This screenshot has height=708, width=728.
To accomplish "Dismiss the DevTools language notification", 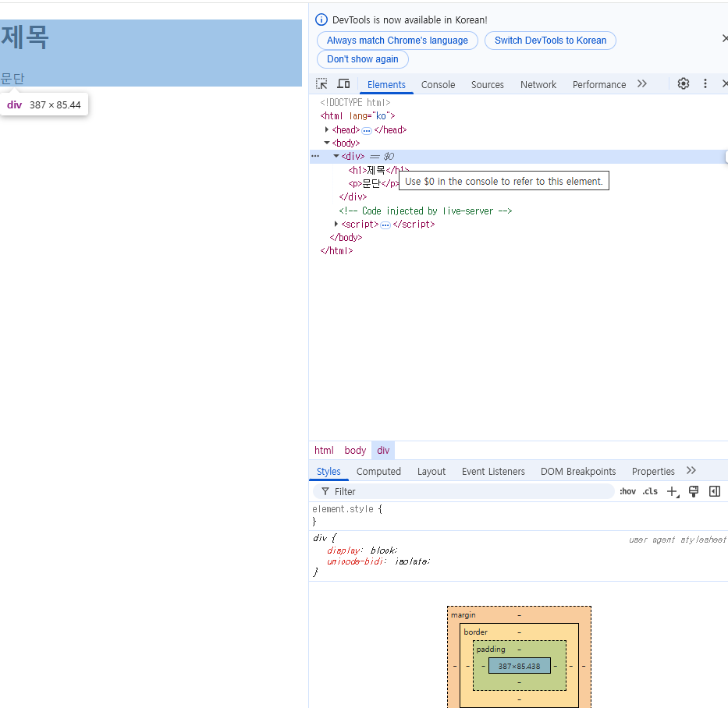I will click(x=725, y=38).
